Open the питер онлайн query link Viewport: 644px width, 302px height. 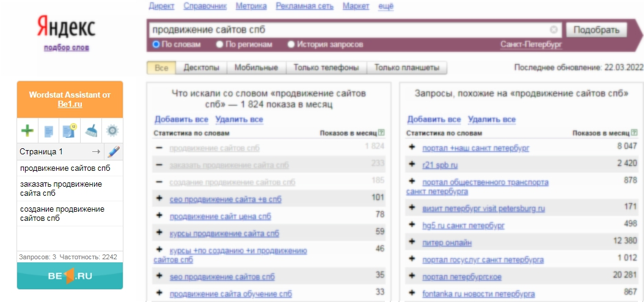447,242
